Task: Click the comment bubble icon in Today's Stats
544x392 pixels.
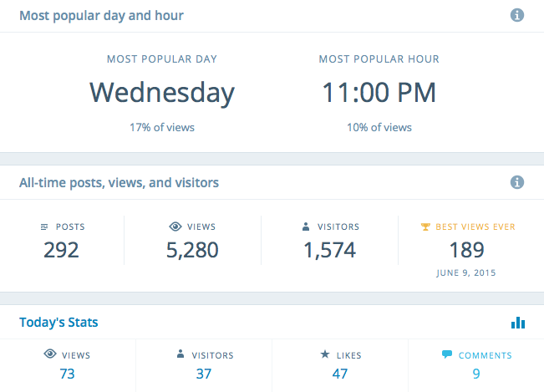Action: click(447, 355)
